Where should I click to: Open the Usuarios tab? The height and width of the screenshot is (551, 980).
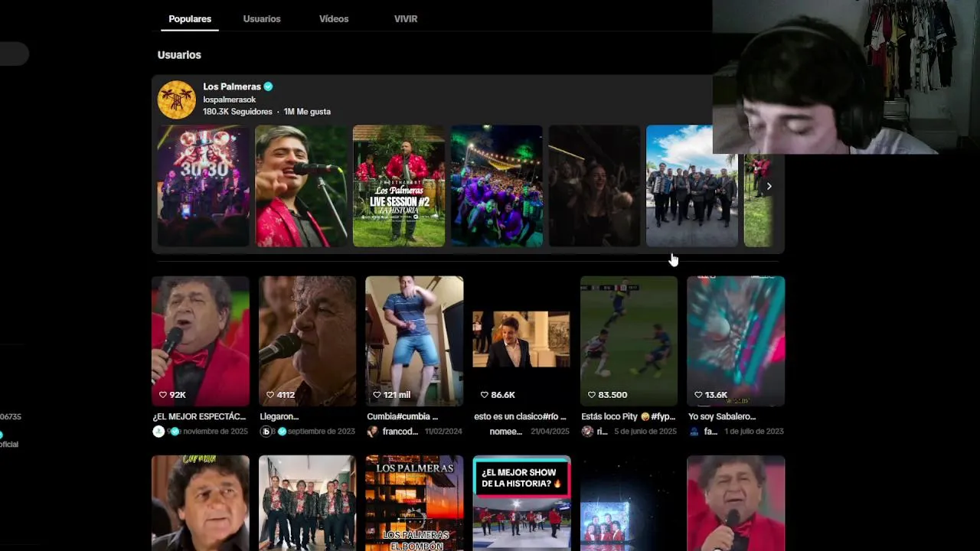(x=262, y=18)
